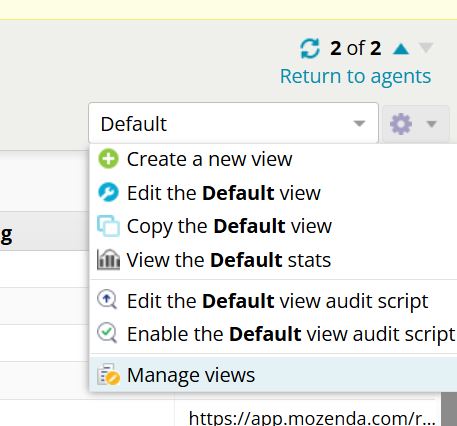Choose Enable the Default view audit script
The width and height of the screenshot is (457, 426).
(291, 334)
